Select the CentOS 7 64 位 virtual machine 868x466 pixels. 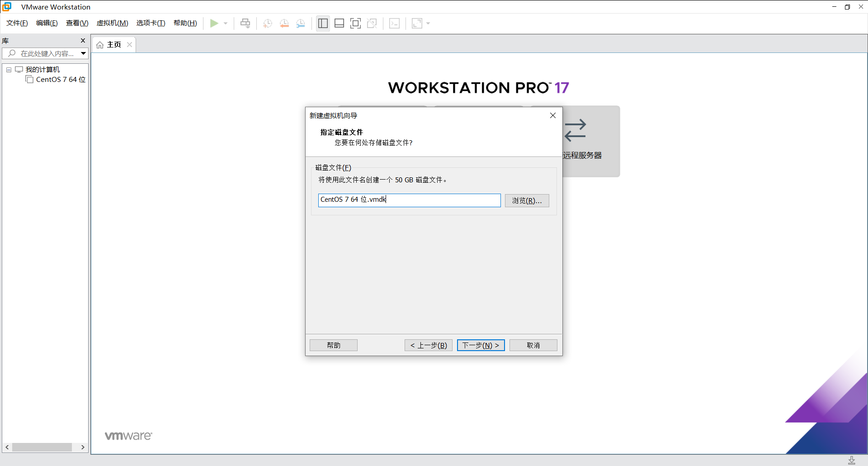tap(61, 80)
